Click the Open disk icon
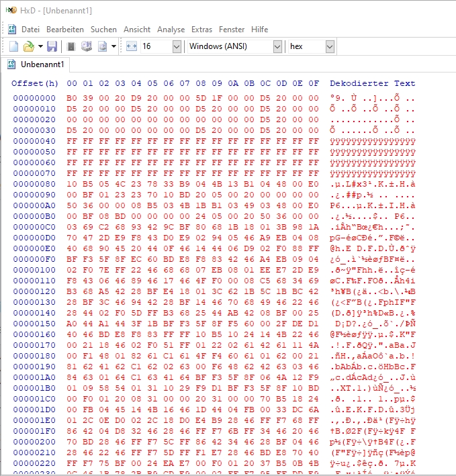This screenshot has width=456, height=476. pos(86,46)
